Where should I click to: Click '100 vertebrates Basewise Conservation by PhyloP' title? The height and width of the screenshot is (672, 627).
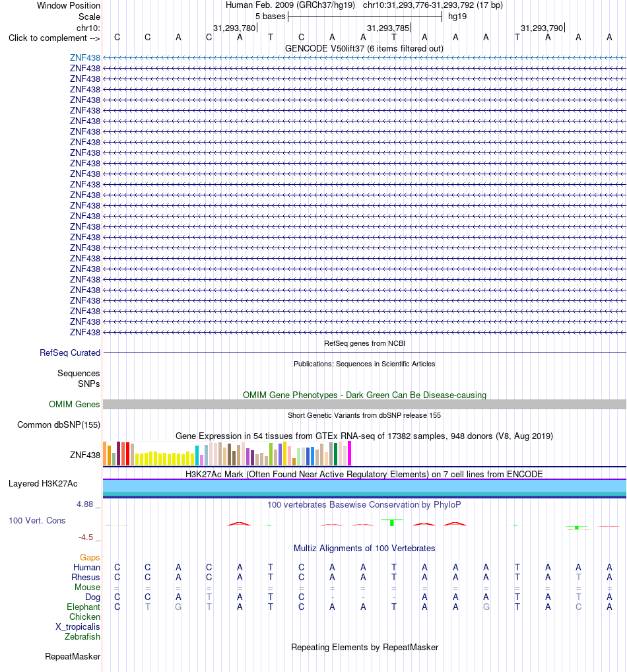[364, 504]
